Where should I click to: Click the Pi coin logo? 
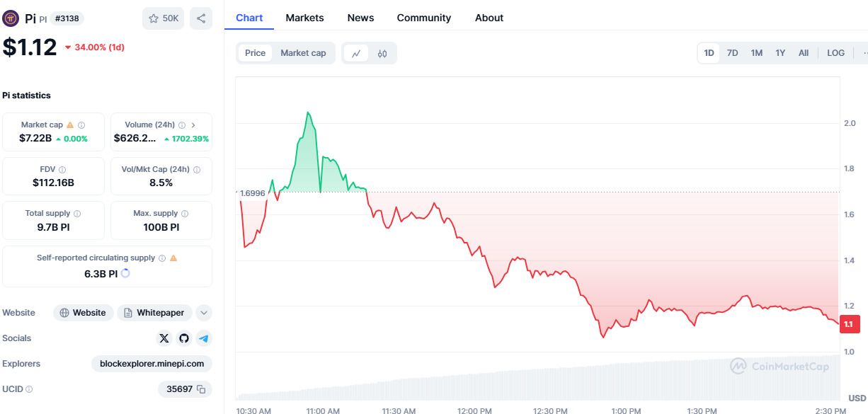pos(11,18)
